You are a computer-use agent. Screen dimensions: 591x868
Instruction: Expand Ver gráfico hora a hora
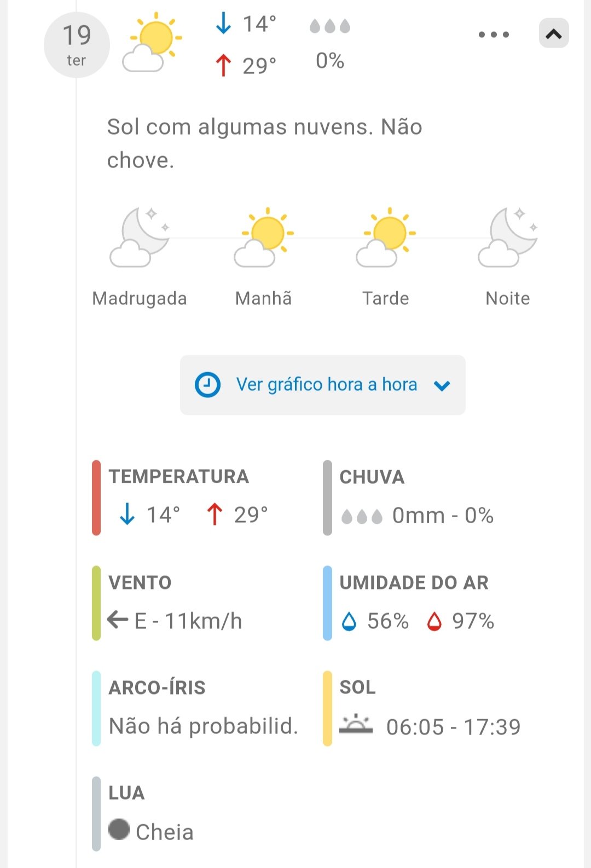(326, 385)
